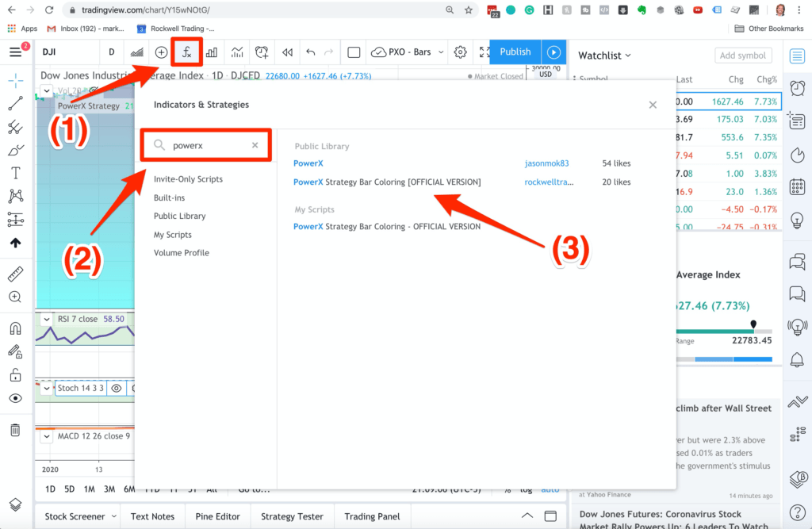Select the Text annotation tool
The image size is (812, 529).
[x=16, y=173]
